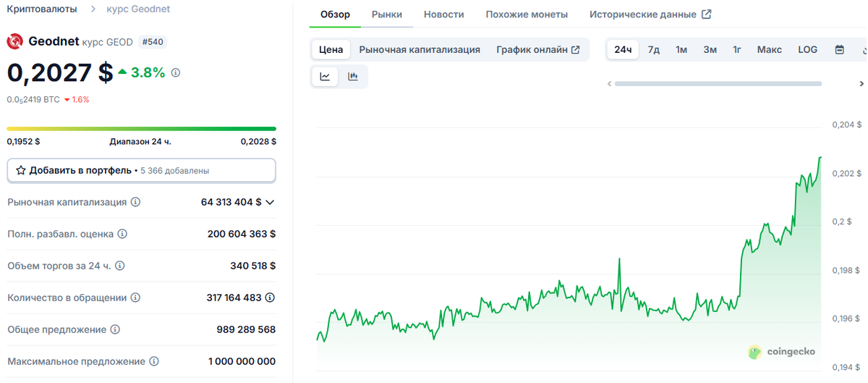Click Добавить в портфель button

(142, 171)
